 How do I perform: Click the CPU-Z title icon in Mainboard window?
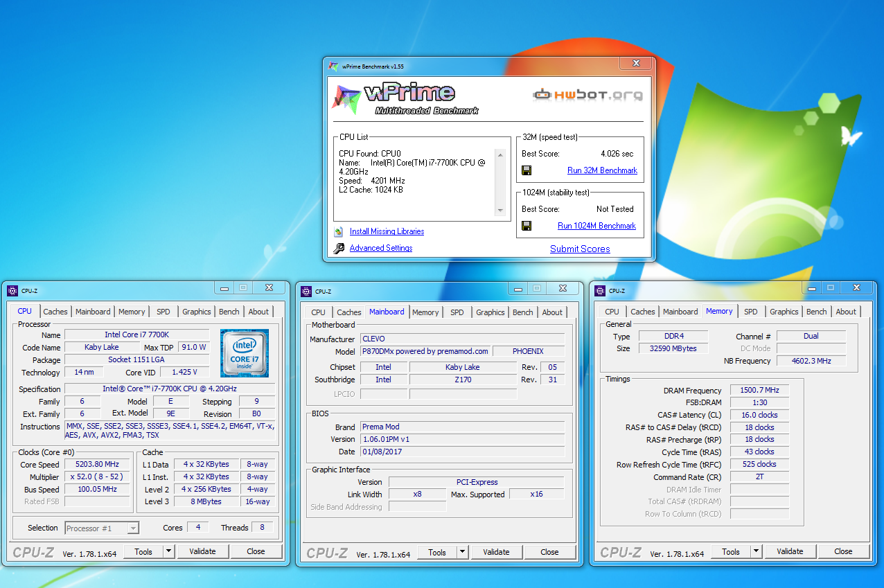coord(306,291)
